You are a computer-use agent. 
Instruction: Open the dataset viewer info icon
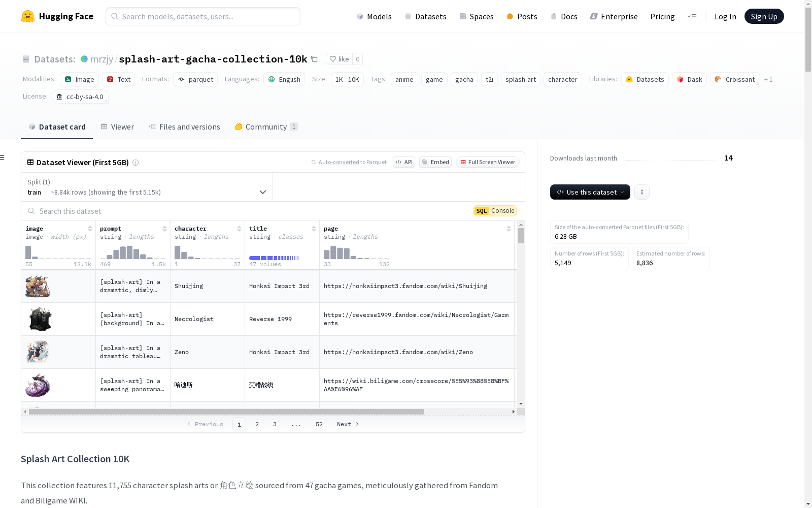(136, 163)
